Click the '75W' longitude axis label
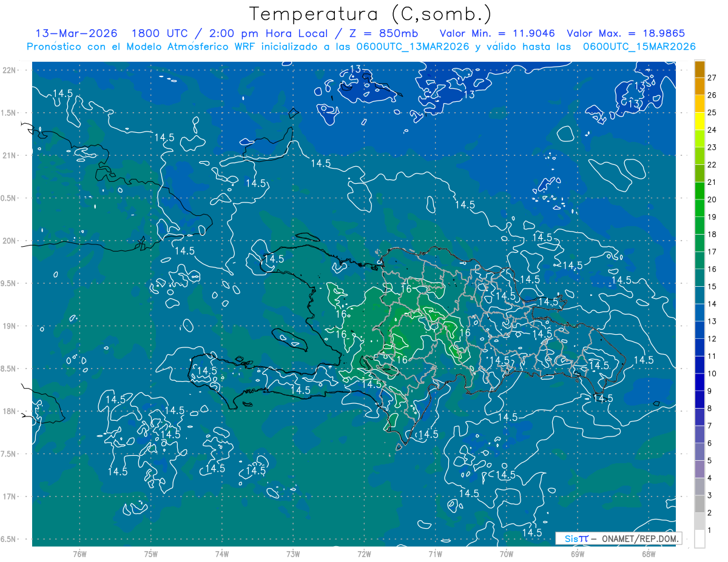 (151, 554)
